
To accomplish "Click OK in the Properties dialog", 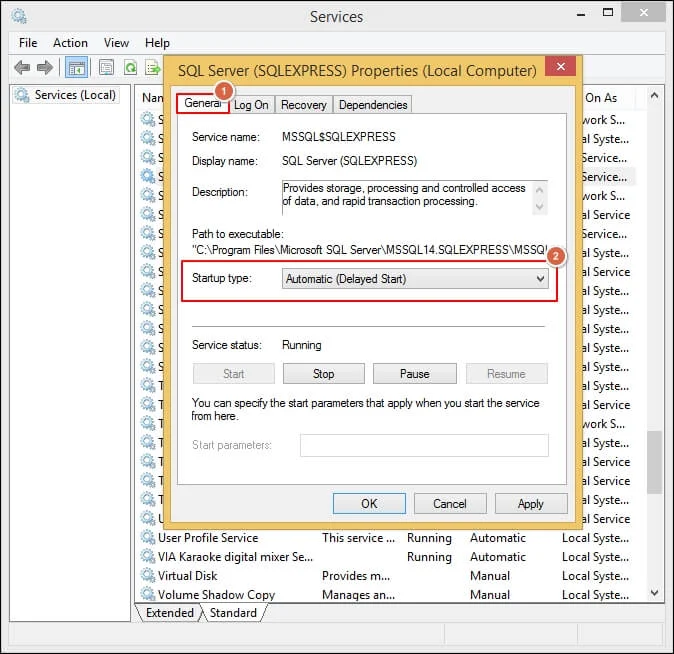I will [369, 504].
